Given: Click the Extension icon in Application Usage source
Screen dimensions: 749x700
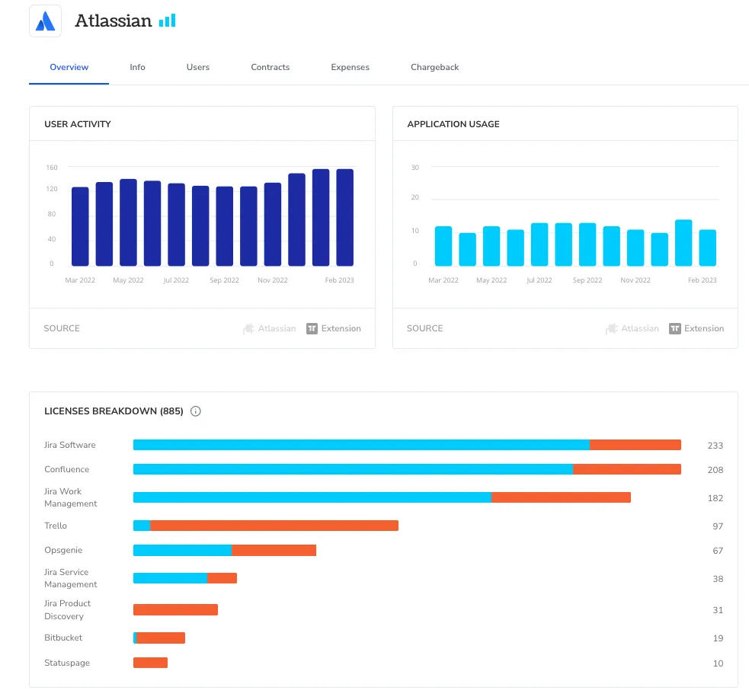Looking at the screenshot, I should pyautogui.click(x=675, y=328).
